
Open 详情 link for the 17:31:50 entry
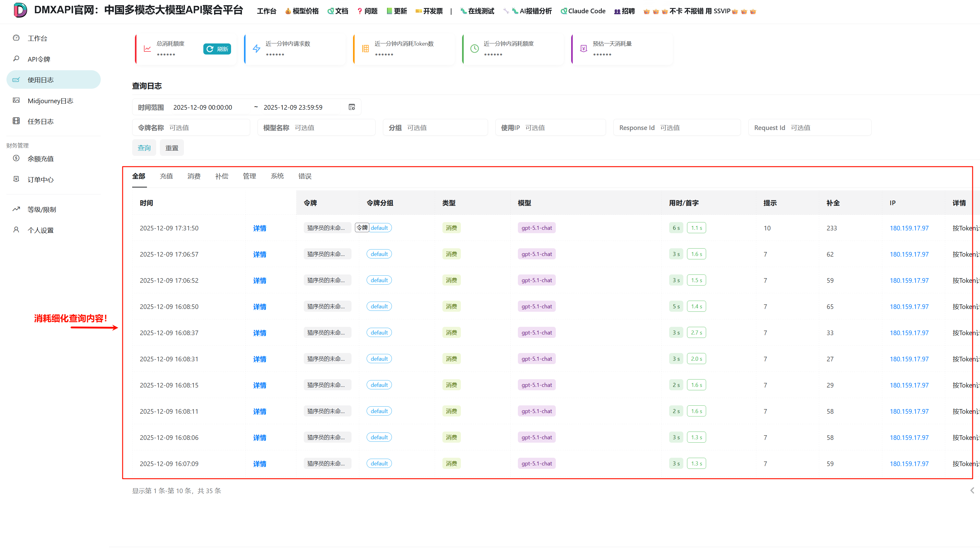tap(259, 228)
